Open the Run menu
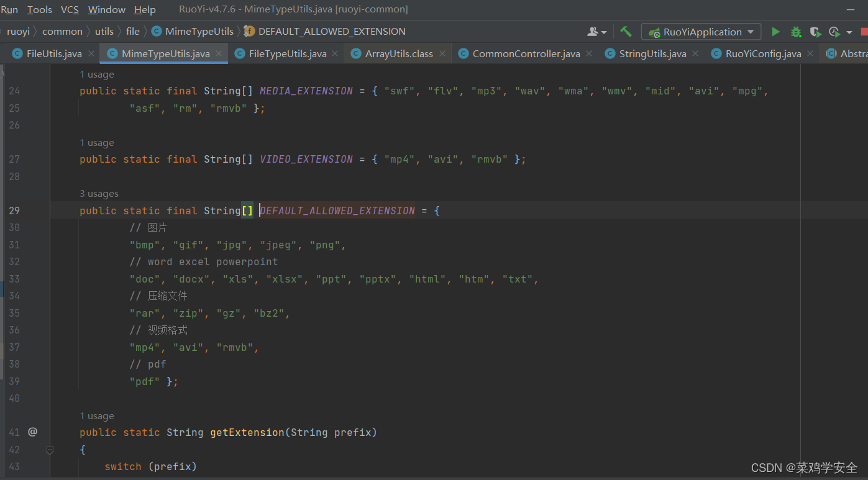 click(9, 9)
